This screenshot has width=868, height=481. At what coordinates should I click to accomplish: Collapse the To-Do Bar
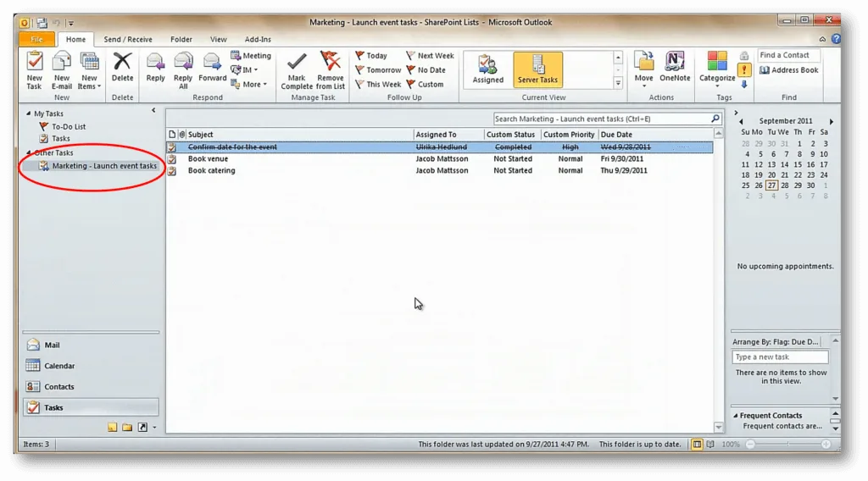pos(736,113)
